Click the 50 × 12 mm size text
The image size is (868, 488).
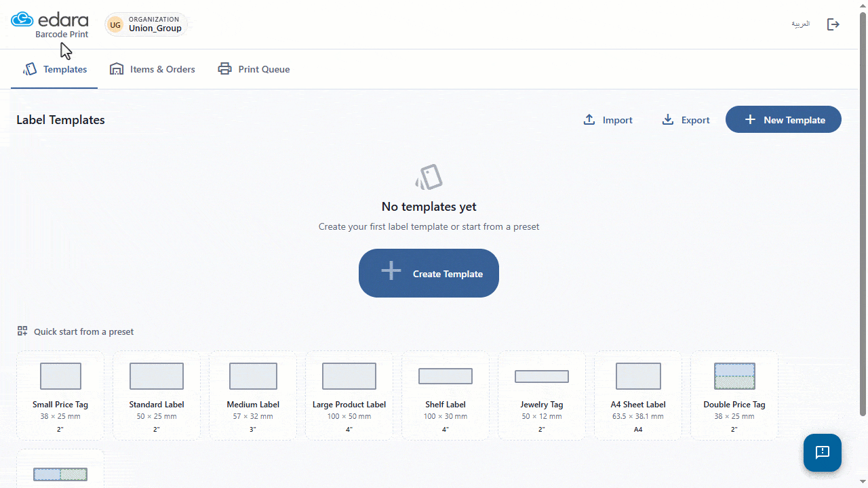coord(542,416)
